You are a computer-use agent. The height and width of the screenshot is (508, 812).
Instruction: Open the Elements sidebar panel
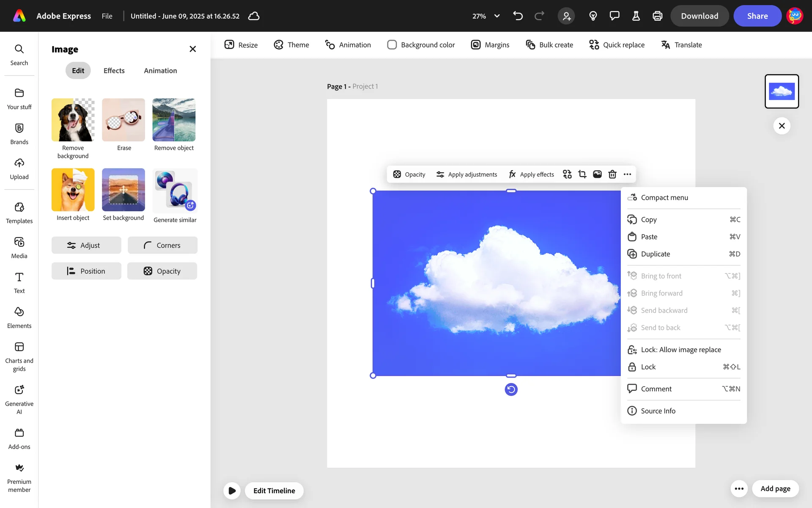coord(19,317)
